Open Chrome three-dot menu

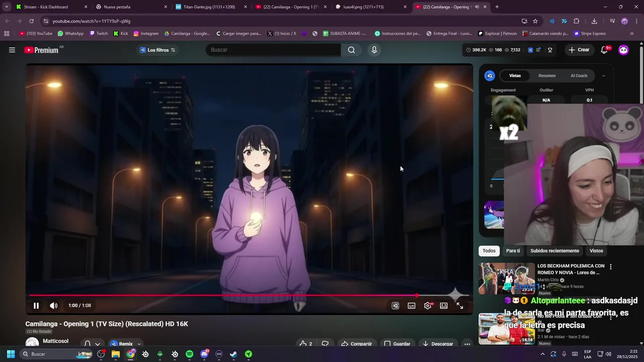click(637, 21)
